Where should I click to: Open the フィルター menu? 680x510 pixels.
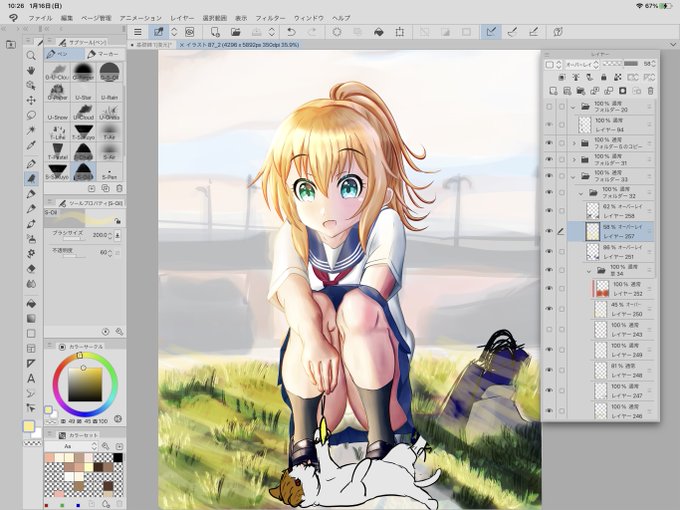tap(270, 18)
